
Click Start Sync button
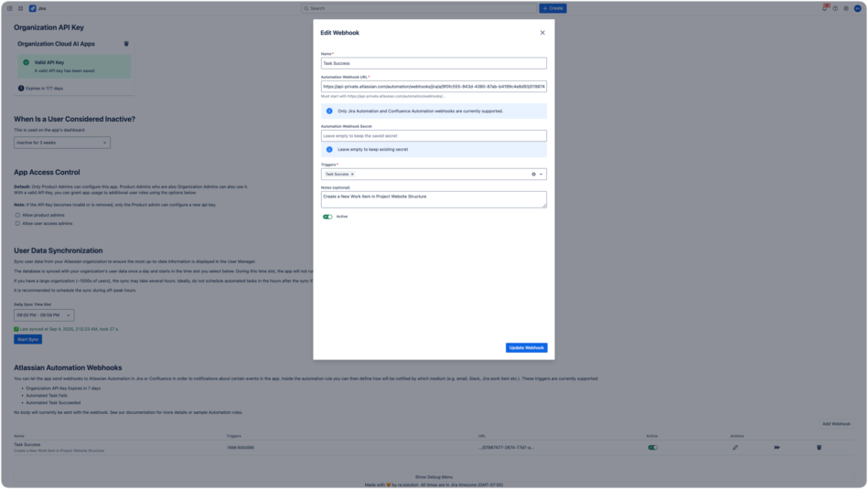(27, 340)
